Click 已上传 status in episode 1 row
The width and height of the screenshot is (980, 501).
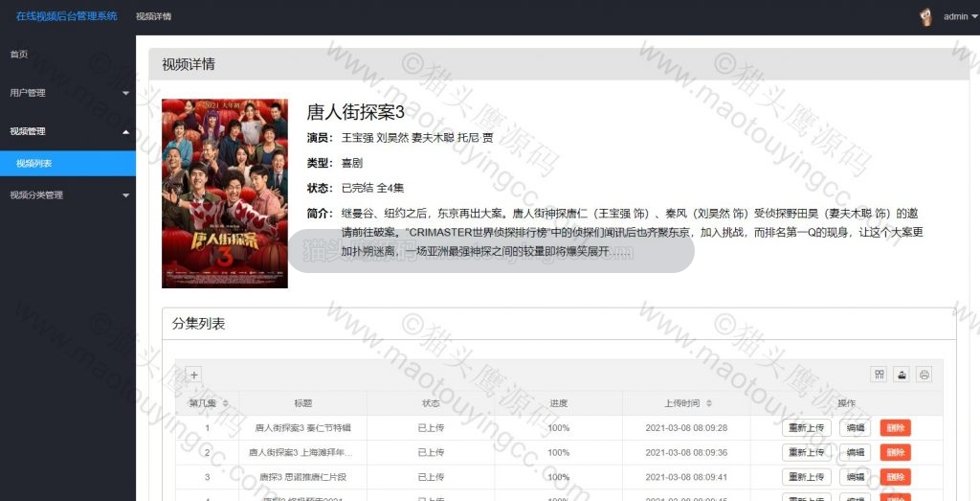point(431,428)
